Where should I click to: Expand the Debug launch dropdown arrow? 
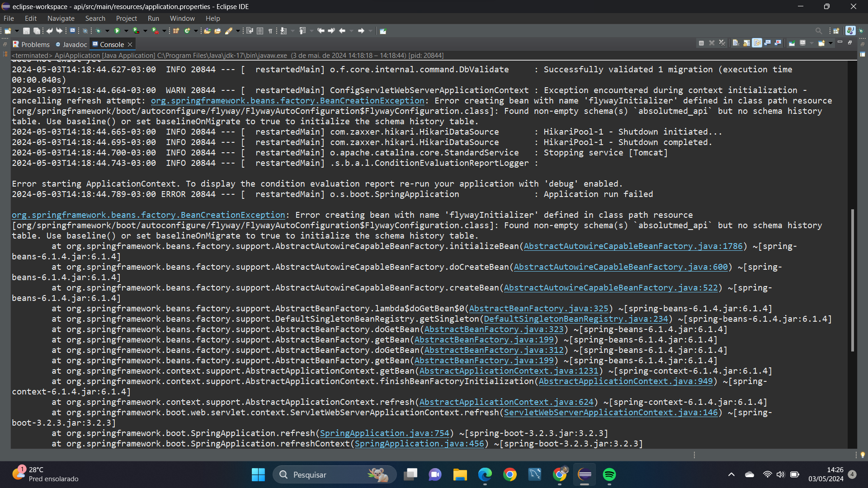107,31
